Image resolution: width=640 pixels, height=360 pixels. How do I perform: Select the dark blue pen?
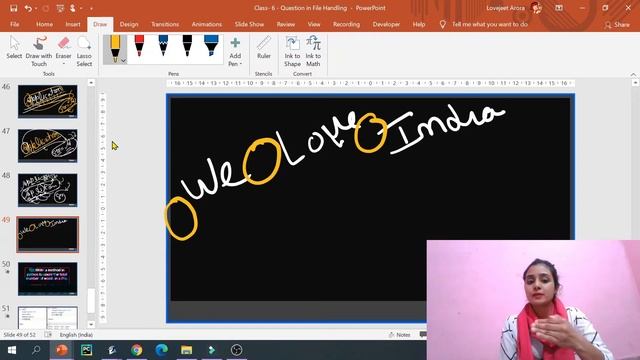point(163,46)
